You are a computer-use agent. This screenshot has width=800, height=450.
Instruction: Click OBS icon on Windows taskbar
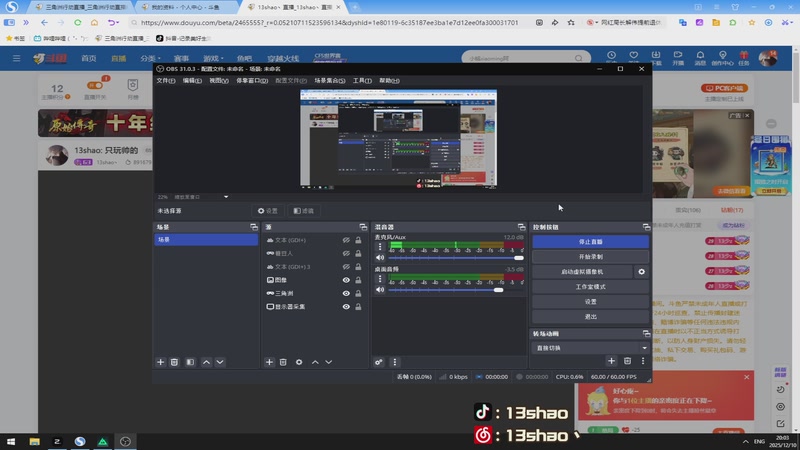(x=125, y=441)
